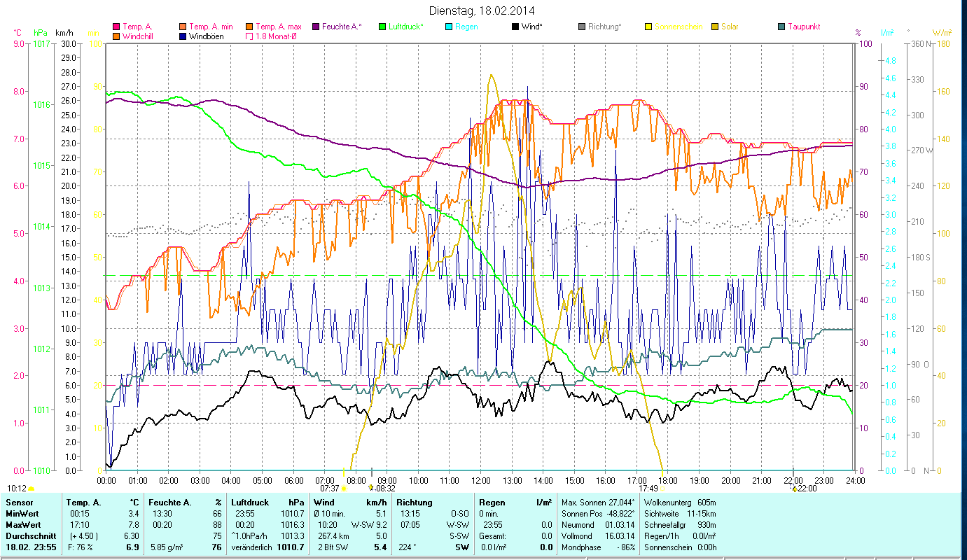Toggle the Taupunkt legend entry
This screenshot has height=560, width=967.
(803, 27)
